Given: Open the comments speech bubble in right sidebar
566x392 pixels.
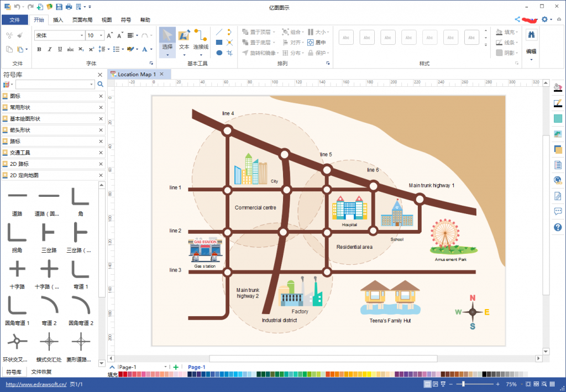Looking at the screenshot, I should 558,212.
